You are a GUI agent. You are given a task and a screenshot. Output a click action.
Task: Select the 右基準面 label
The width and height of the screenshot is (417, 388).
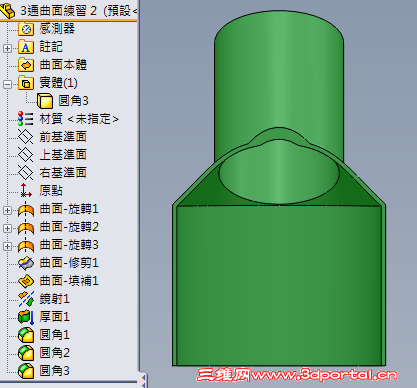click(x=63, y=173)
